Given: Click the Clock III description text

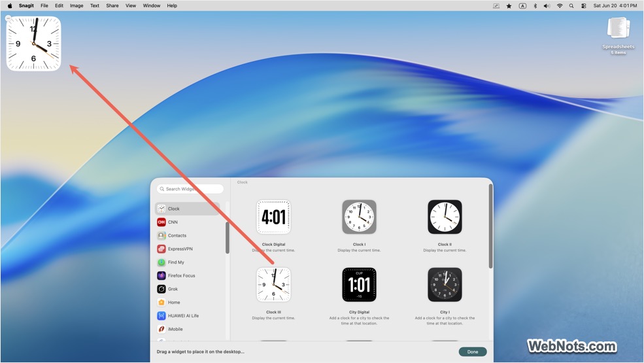Looking at the screenshot, I should click(x=273, y=318).
